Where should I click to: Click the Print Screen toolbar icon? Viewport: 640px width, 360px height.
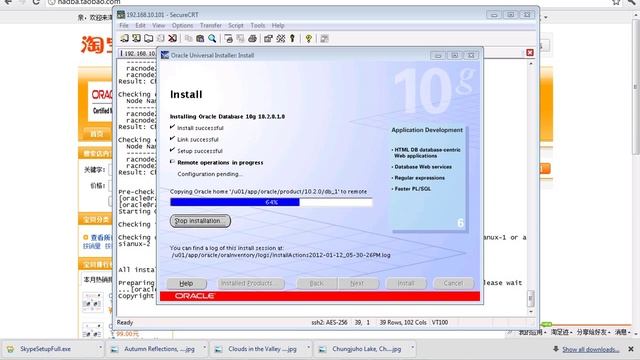228,38
